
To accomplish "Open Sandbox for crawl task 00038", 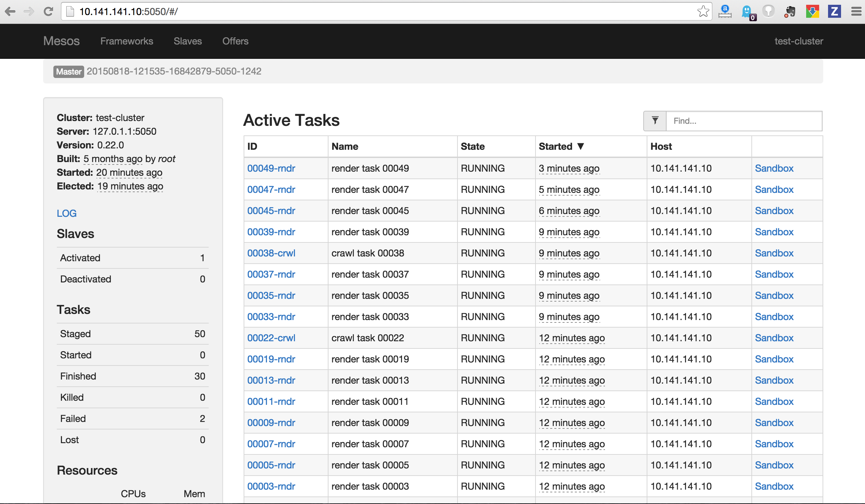I will coord(774,253).
